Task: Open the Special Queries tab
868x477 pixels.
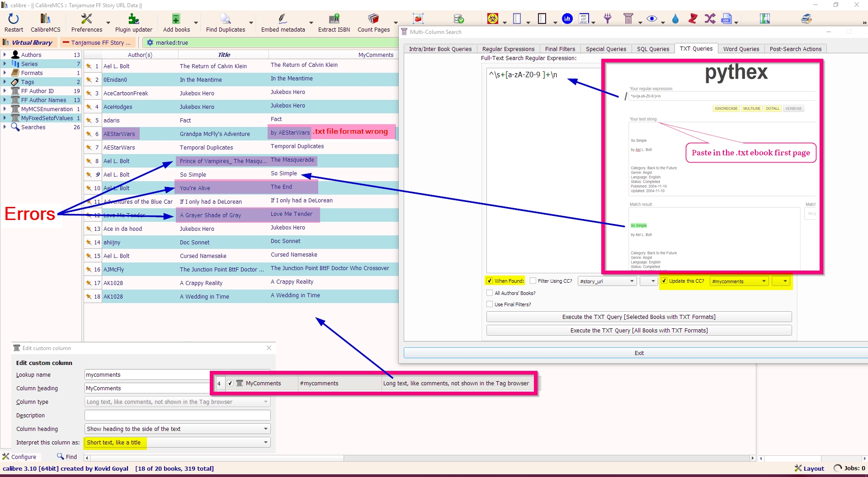Action: pos(606,49)
